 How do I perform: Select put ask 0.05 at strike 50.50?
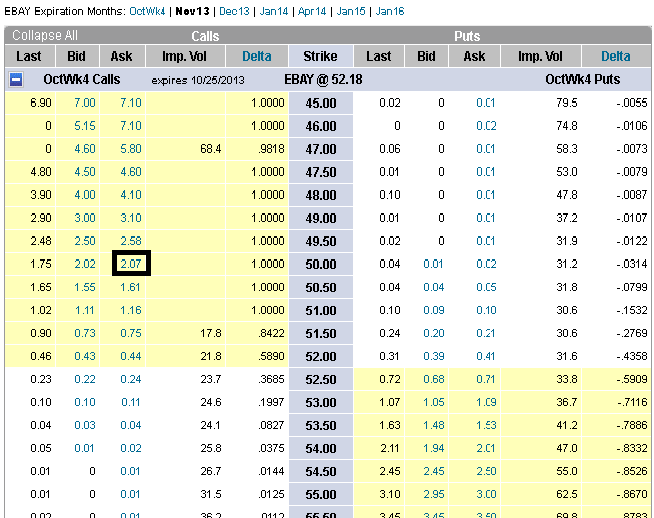(x=486, y=287)
